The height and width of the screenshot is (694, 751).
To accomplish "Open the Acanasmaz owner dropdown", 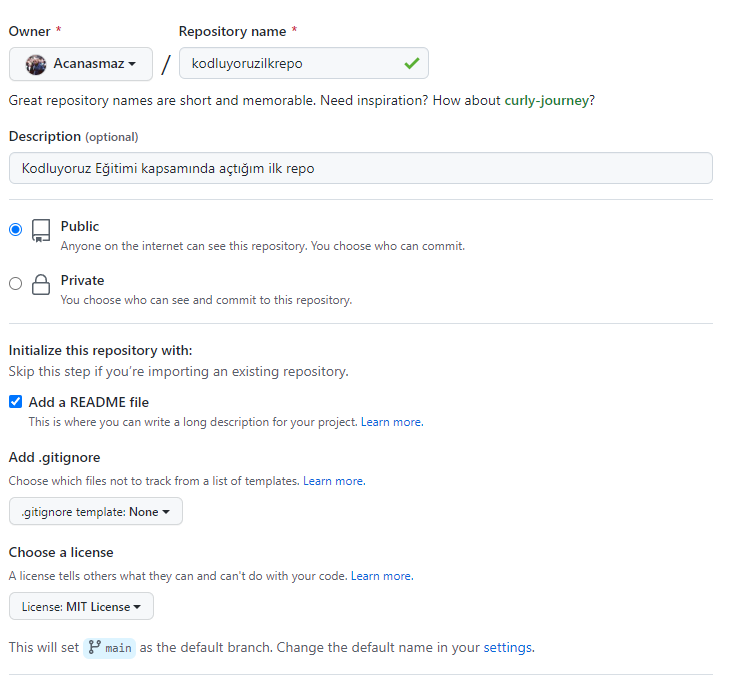I will [80, 64].
